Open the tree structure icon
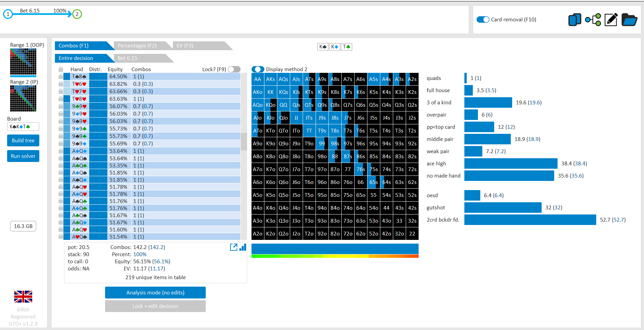The image size is (644, 330). click(x=593, y=20)
